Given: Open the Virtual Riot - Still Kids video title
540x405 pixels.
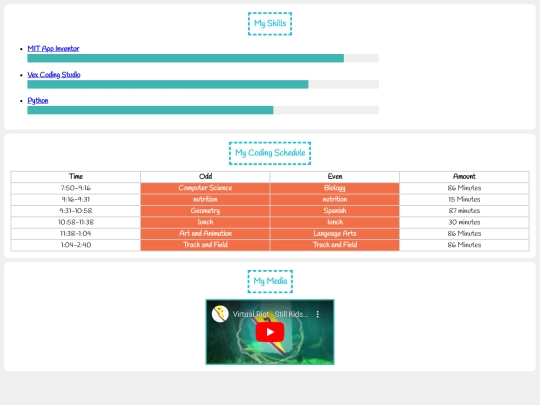Looking at the screenshot, I should (270, 314).
